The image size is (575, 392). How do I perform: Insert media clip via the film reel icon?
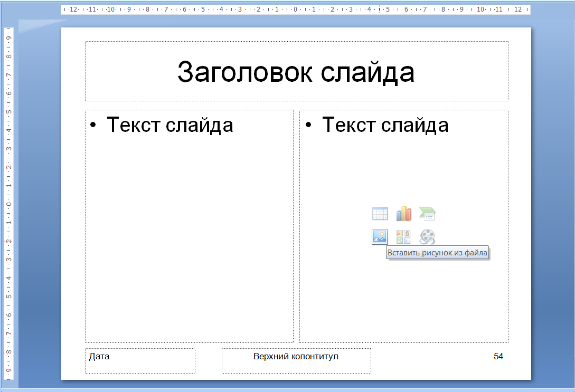(427, 237)
